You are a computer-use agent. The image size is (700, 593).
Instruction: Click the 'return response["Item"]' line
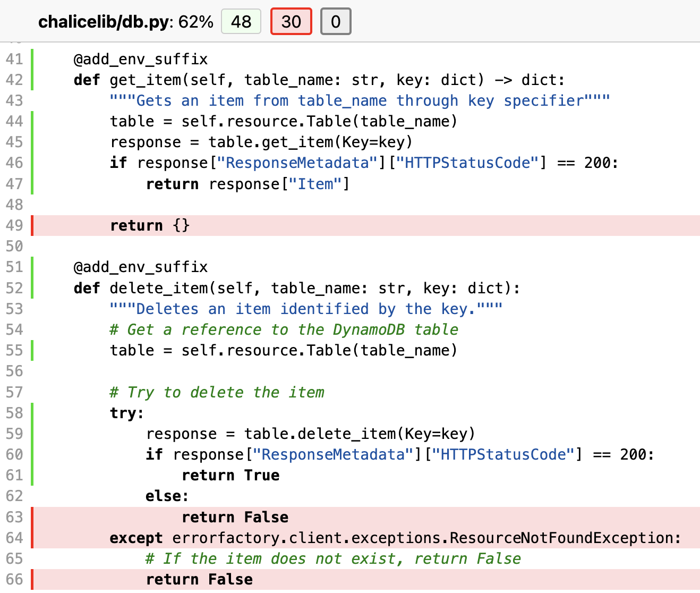coord(248,184)
